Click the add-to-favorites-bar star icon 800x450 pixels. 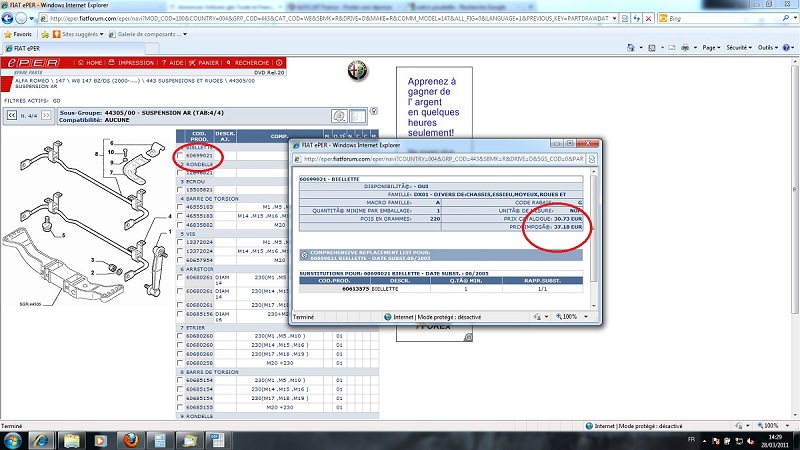coord(45,34)
